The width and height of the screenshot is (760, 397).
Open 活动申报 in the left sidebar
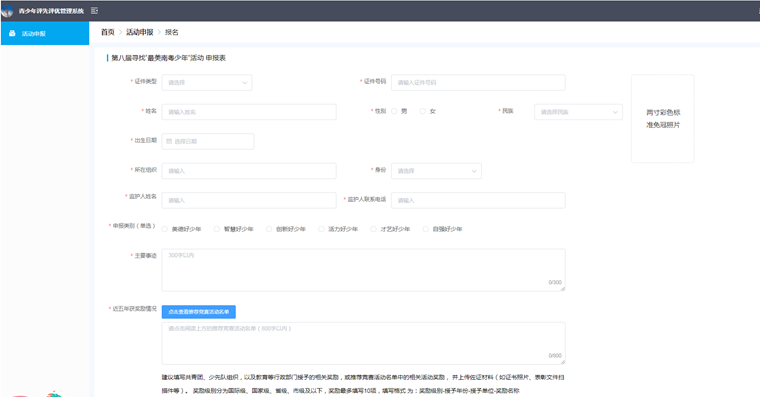[45, 33]
